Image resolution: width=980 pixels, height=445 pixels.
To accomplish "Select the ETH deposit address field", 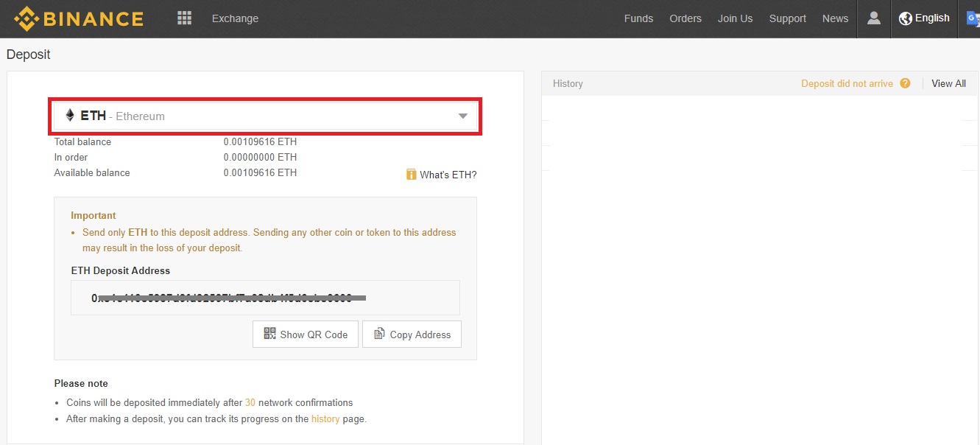I will tap(265, 298).
